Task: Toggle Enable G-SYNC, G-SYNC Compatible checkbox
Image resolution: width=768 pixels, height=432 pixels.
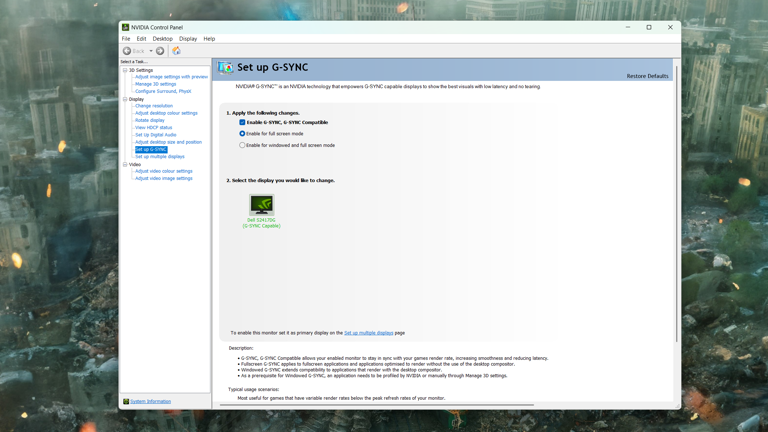Action: click(x=242, y=122)
